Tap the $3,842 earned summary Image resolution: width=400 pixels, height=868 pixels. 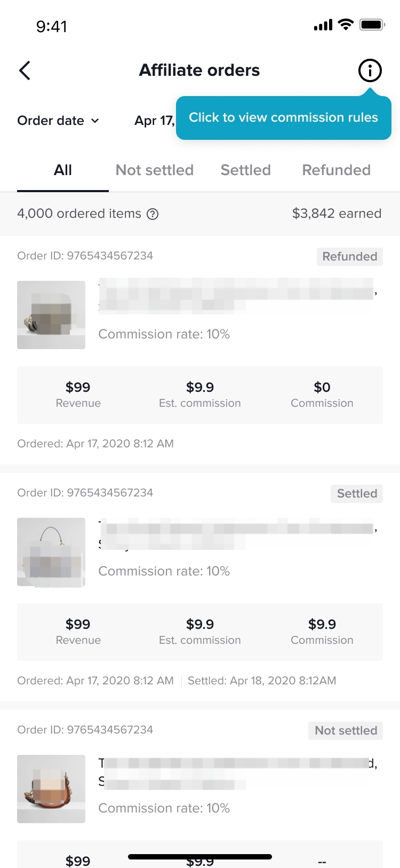(x=337, y=214)
